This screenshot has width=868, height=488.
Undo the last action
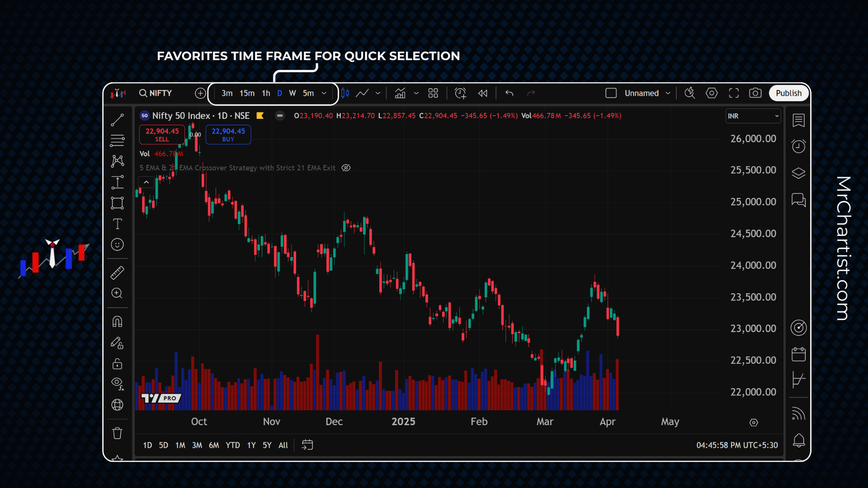coord(509,93)
